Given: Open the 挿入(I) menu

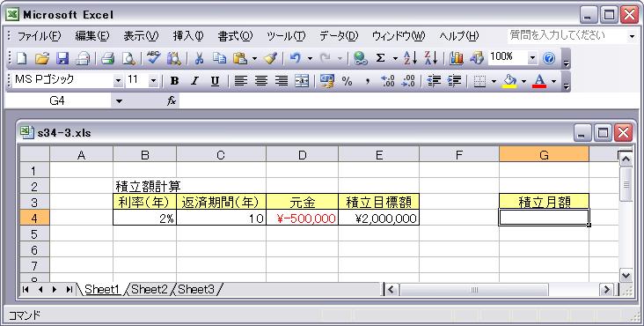Looking at the screenshot, I should 188,36.
